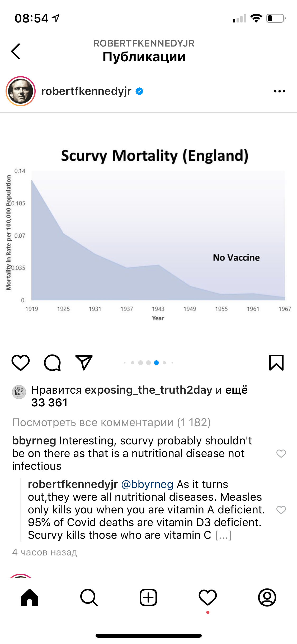Create new post with plus icon
The image size is (297, 644).
(148, 597)
